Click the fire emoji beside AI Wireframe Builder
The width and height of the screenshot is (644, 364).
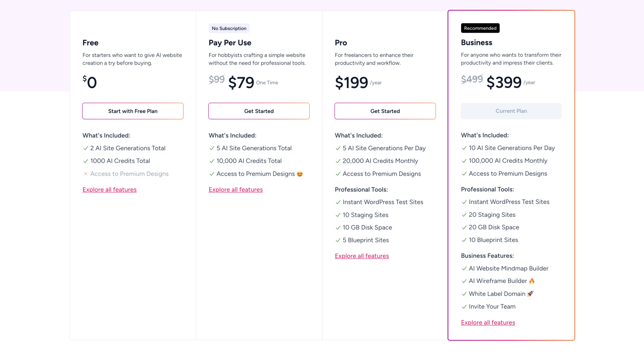(532, 281)
